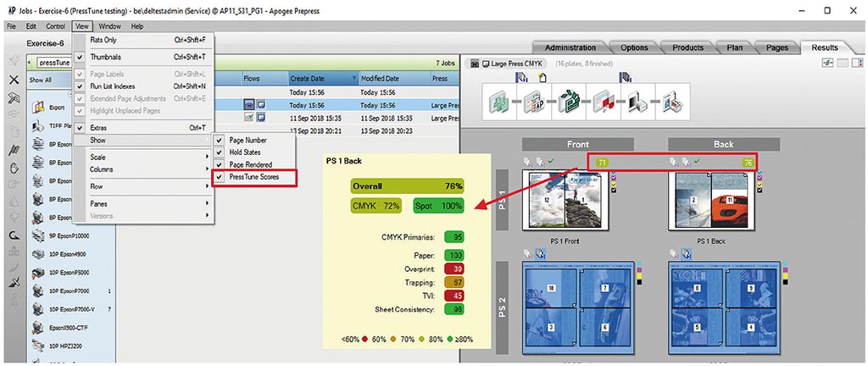Viewport: 868px width, 366px height.
Task: Click the EpsonX900-CTF device icon
Action: pyautogui.click(x=39, y=324)
